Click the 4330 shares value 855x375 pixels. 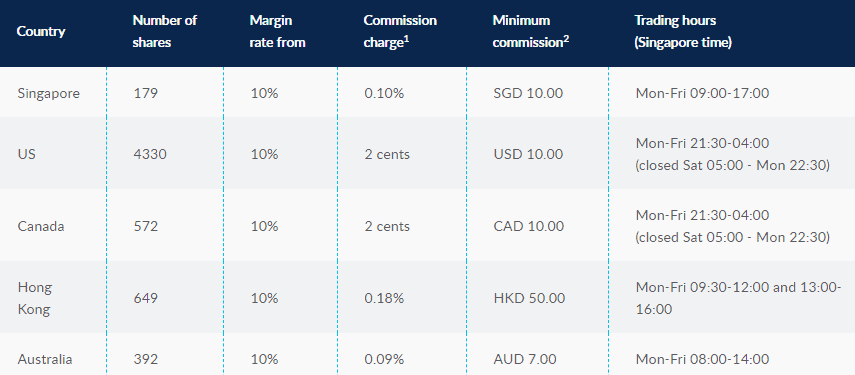pyautogui.click(x=150, y=154)
